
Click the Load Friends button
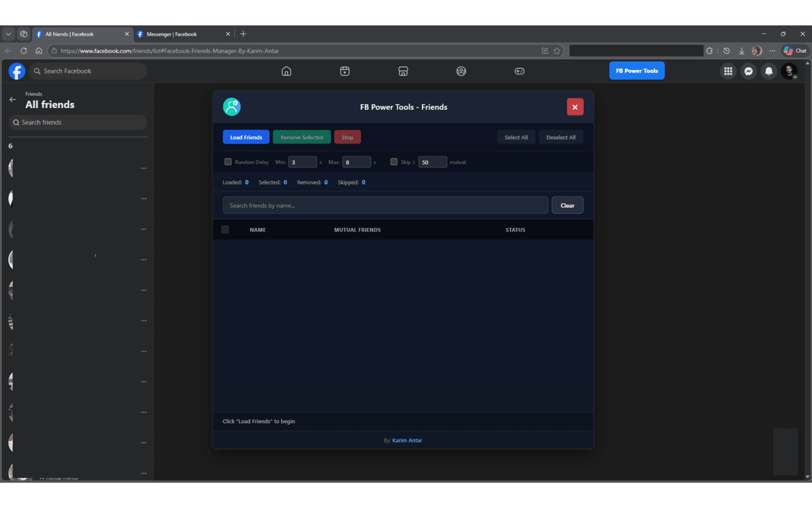246,137
